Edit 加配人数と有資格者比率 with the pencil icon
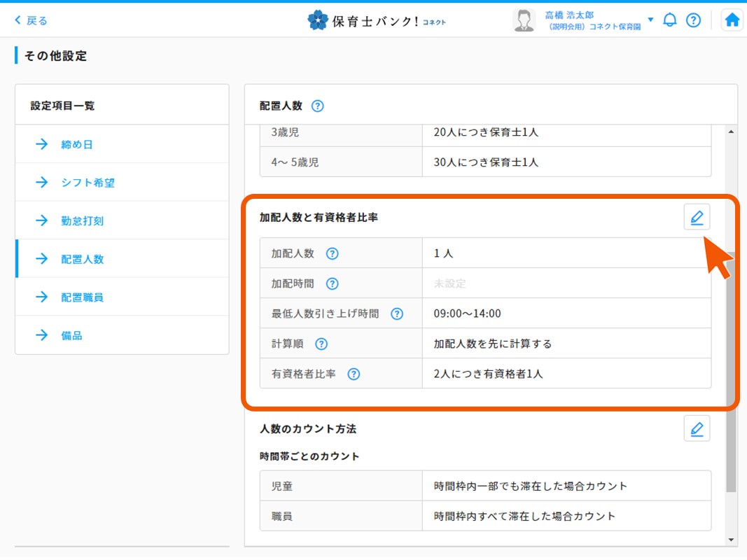Screen dimensions: 747x560 [x=696, y=217]
